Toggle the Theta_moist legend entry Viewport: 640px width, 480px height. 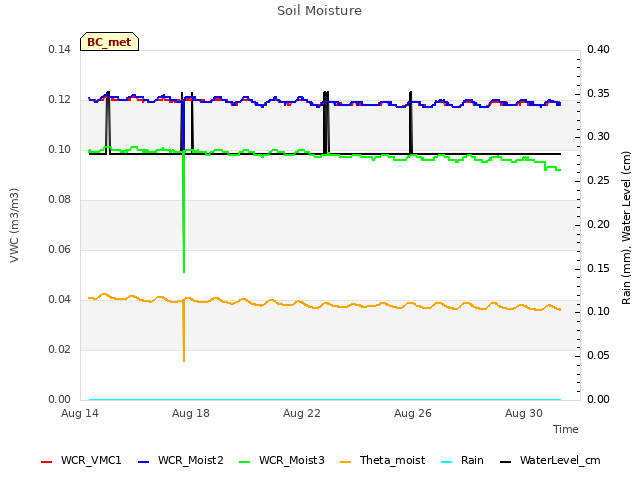coord(382,460)
